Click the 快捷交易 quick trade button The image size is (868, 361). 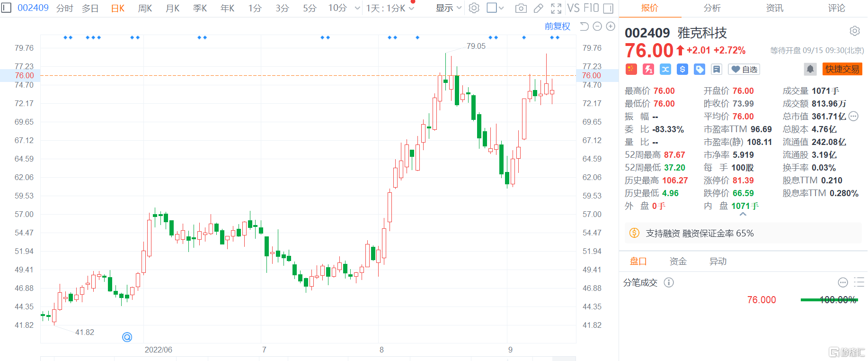(x=842, y=69)
